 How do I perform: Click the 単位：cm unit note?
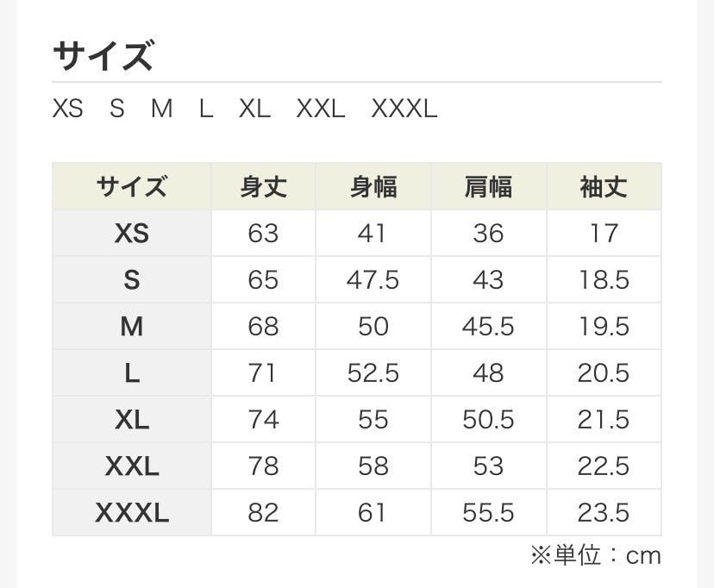[596, 555]
